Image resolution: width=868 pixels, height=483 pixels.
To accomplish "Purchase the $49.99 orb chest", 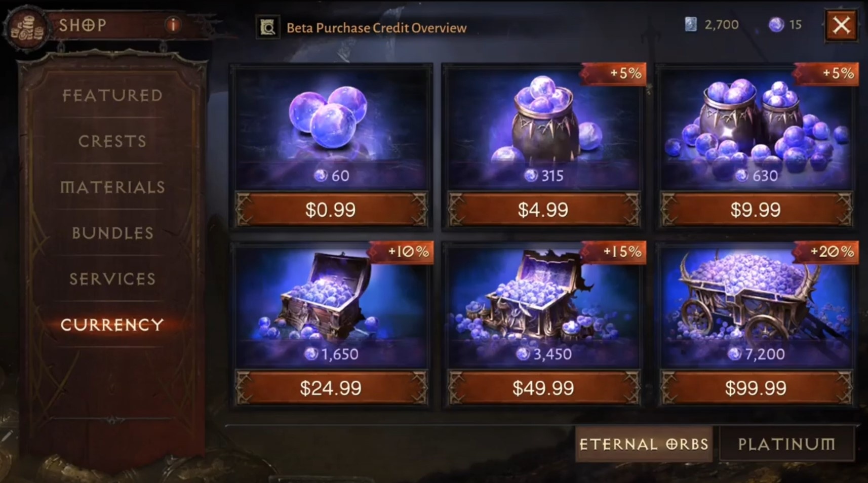I will click(543, 388).
